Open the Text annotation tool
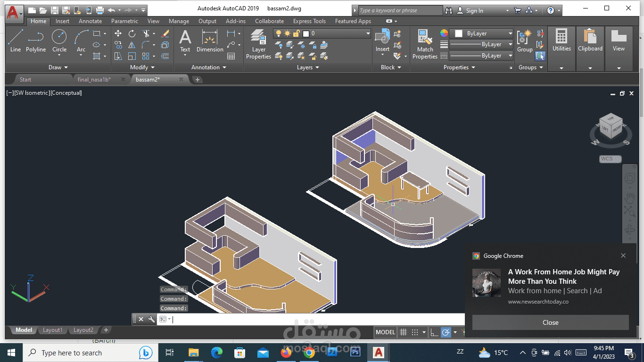Screen dimensions: 644x362 click(185, 41)
